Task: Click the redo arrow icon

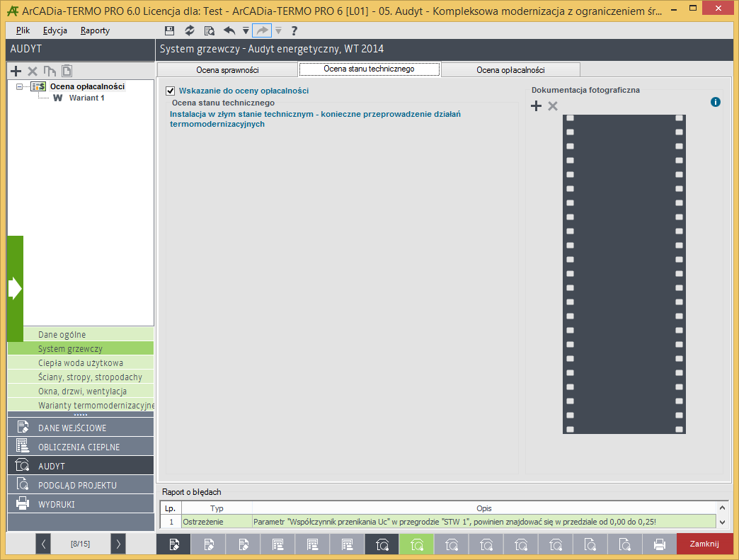Action: coord(262,30)
